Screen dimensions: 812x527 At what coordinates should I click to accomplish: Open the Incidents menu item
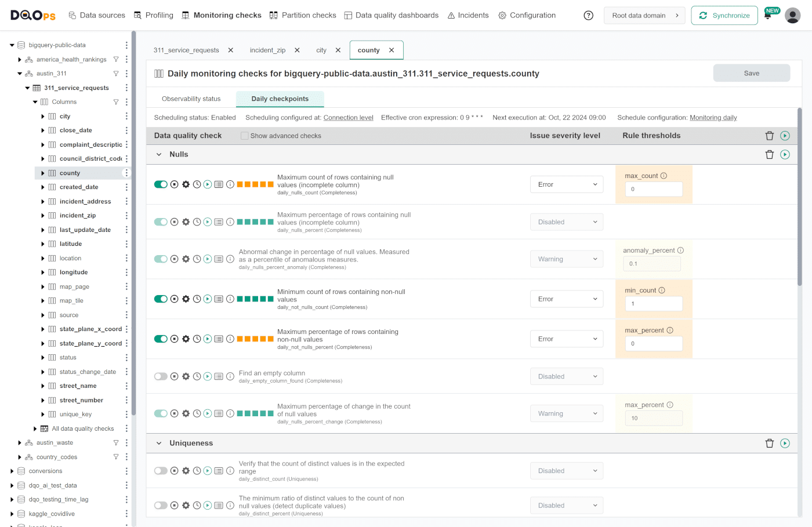[x=467, y=15]
